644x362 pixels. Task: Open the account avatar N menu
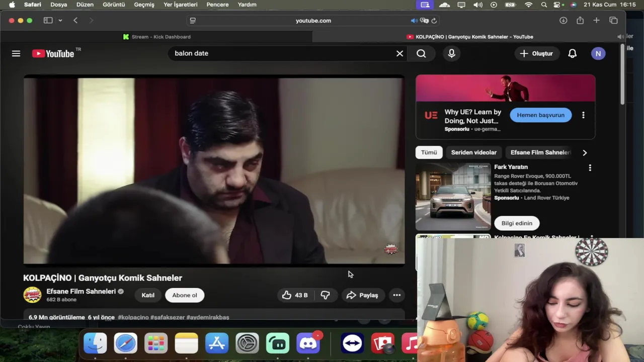pos(598,53)
